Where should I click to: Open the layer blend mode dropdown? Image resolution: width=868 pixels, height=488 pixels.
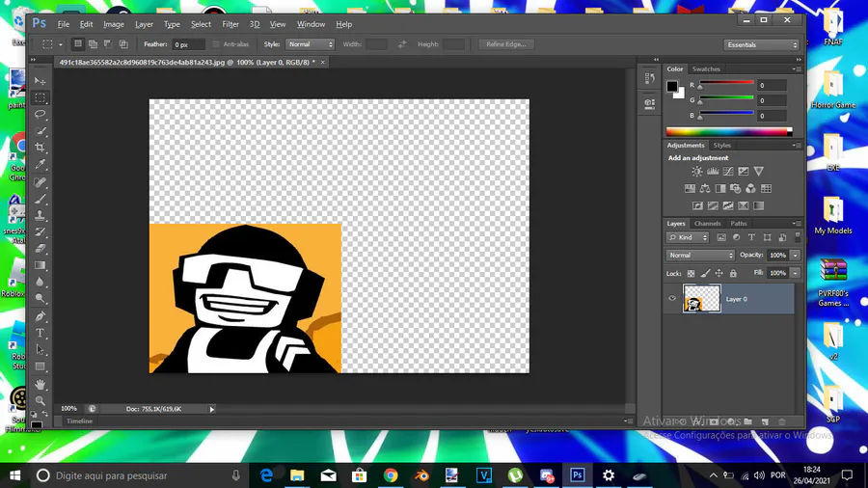[x=700, y=255]
